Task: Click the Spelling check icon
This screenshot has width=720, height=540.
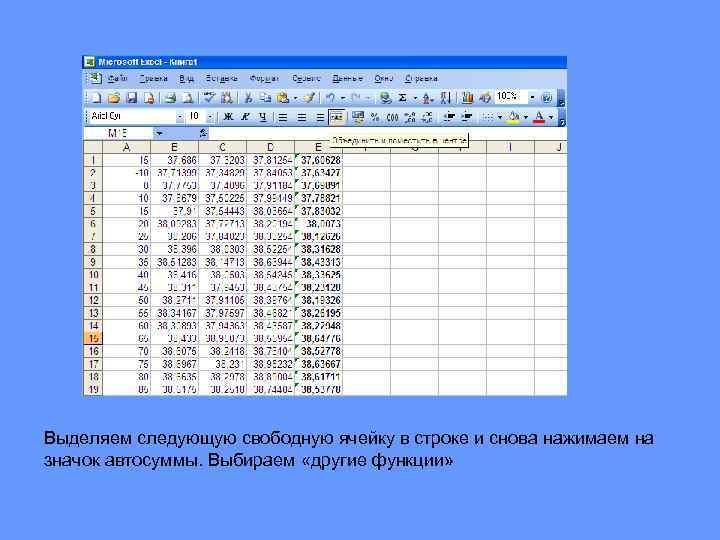Action: click(209, 97)
